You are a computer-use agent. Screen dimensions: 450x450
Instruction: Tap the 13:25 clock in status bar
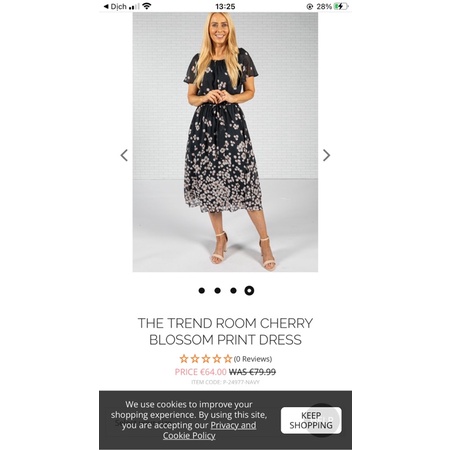225,6
